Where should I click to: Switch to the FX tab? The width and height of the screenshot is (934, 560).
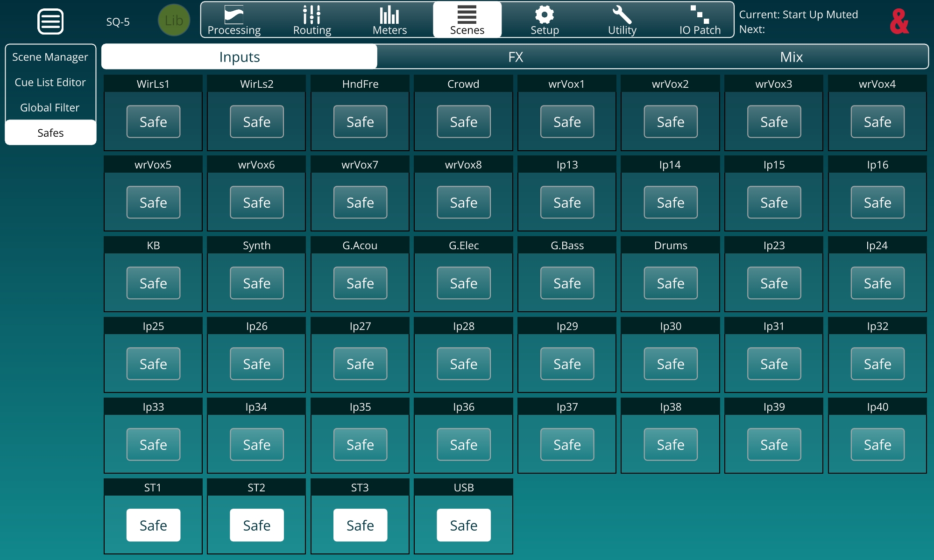(x=515, y=57)
